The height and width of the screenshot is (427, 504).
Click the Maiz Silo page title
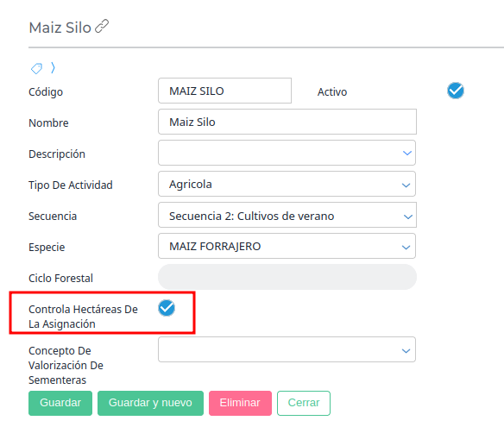pos(60,28)
